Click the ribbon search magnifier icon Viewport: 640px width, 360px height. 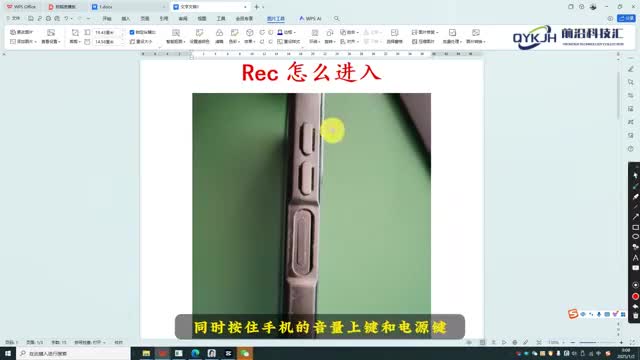[x=336, y=18]
